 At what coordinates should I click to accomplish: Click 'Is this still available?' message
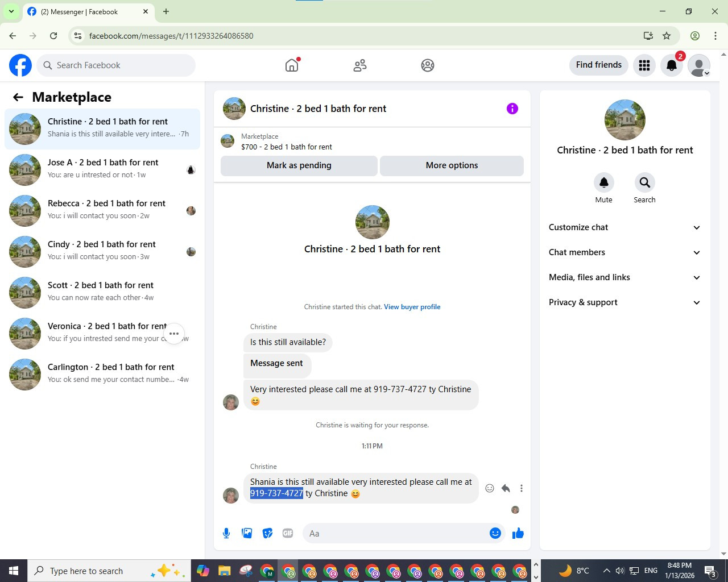[288, 342]
